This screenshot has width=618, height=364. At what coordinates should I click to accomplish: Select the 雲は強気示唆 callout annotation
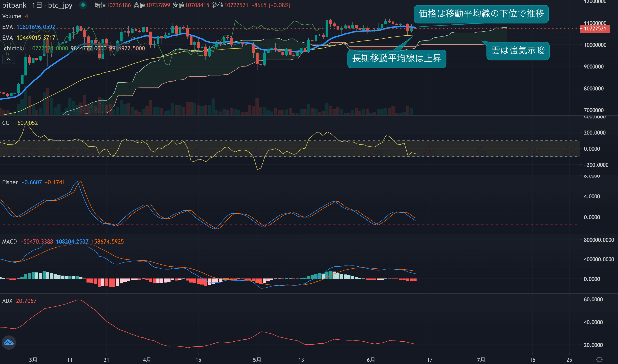point(518,51)
